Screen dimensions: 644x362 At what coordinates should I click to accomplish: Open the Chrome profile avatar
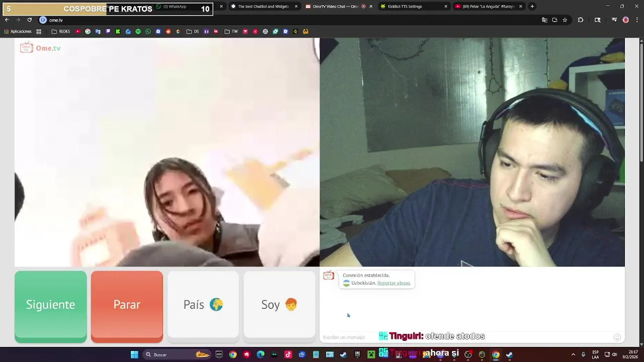626,20
